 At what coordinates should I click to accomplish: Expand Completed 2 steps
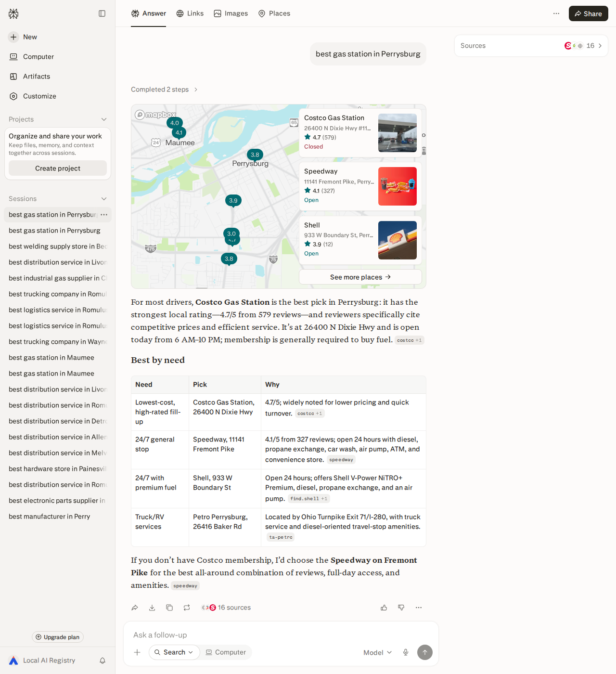[x=164, y=90]
